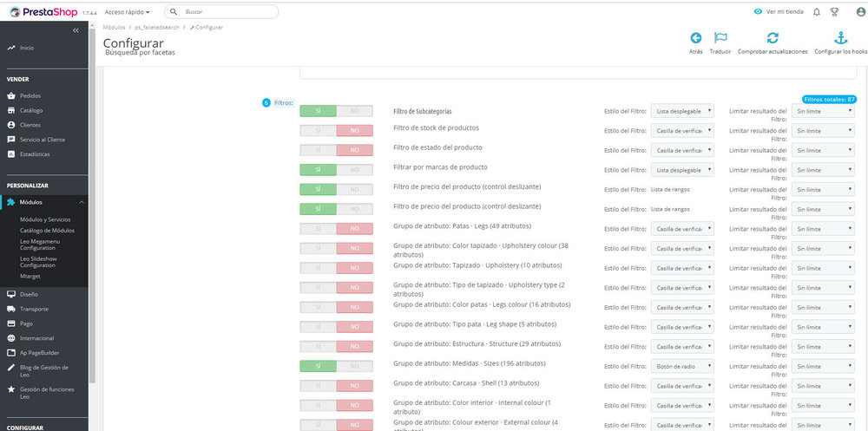
Task: Click the Pedidos basket icon
Action: pos(11,95)
